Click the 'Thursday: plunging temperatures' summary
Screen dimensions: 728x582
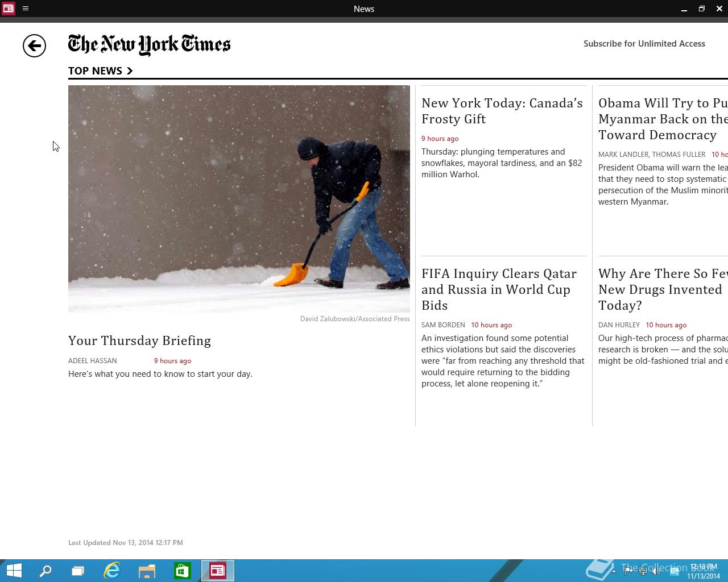502,163
